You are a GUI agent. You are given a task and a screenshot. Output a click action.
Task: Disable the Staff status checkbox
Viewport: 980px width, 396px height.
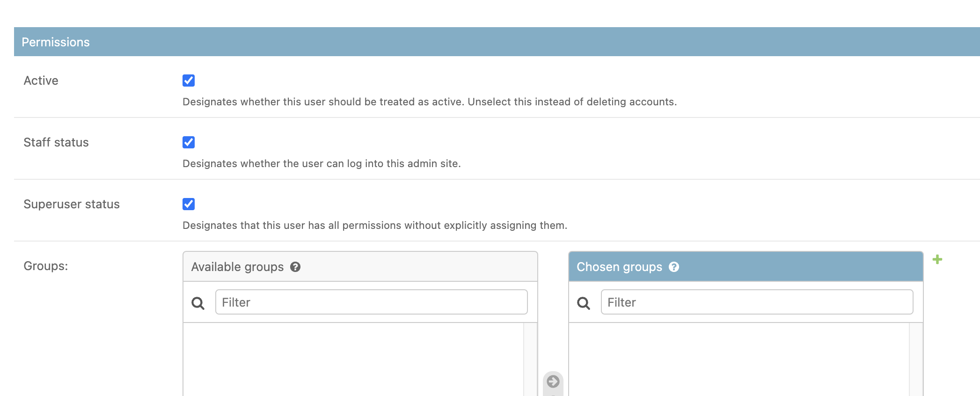[189, 142]
